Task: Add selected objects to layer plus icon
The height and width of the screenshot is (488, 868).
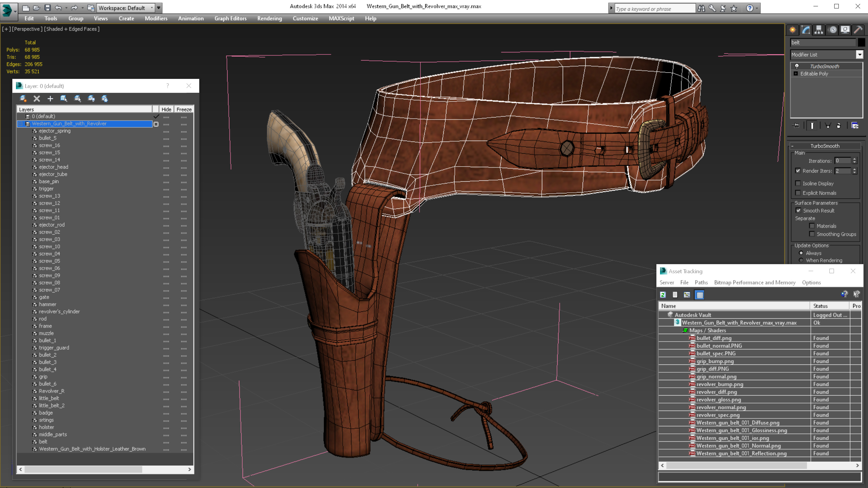Action: pyautogui.click(x=50, y=99)
